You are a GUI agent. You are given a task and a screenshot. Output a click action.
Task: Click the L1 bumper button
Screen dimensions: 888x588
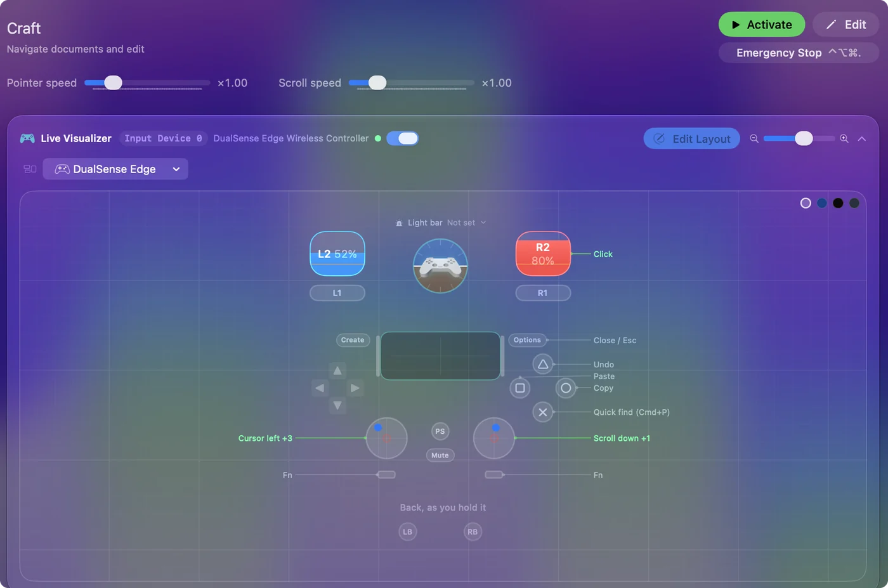[337, 293]
